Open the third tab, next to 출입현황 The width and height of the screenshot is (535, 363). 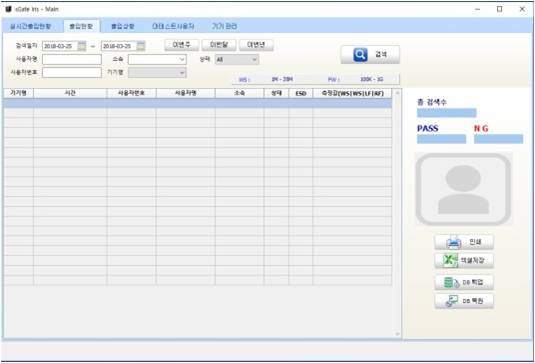123,26
